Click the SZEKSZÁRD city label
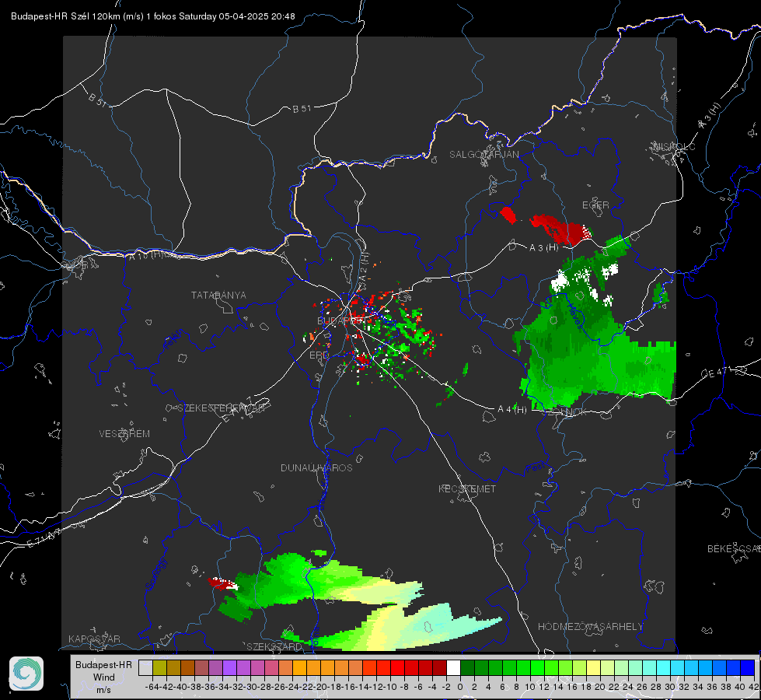 pos(274,646)
